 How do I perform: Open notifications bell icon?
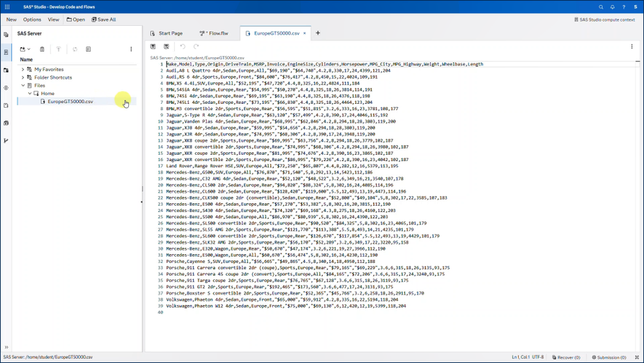(612, 7)
